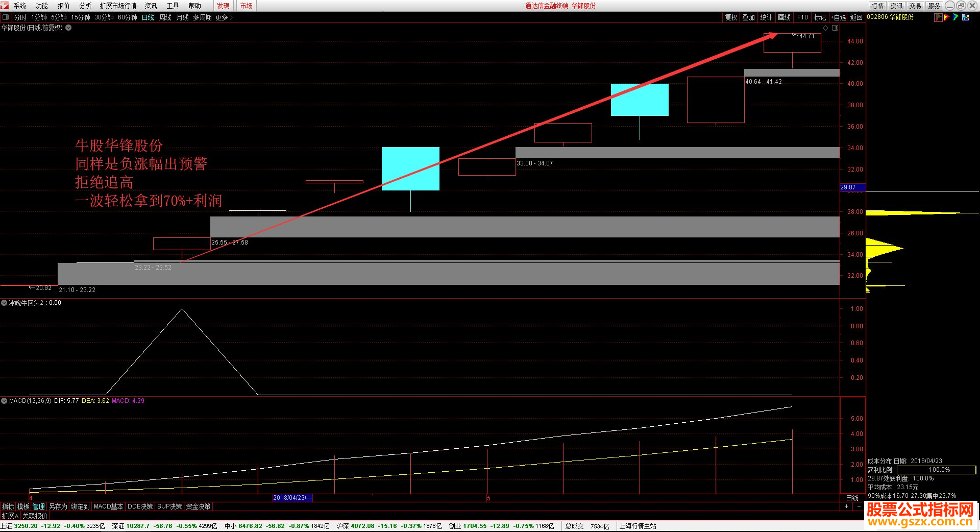
Task: Switch to 30分钟 period
Action: point(104,17)
